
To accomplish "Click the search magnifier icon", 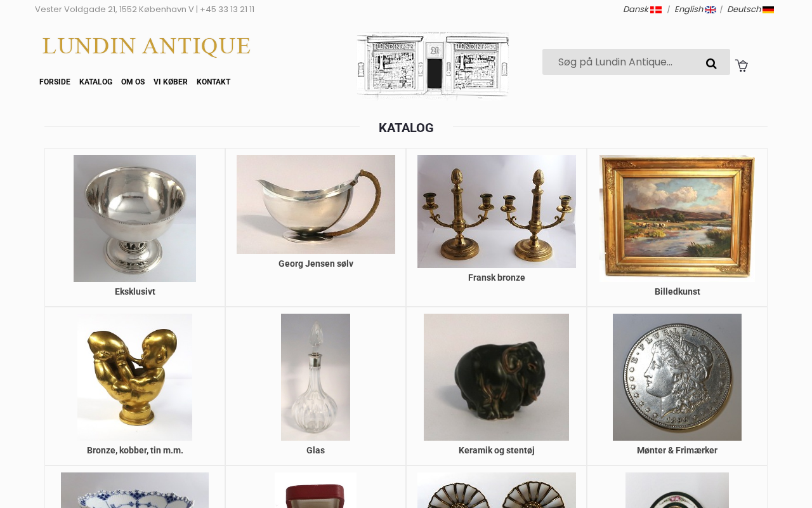I will 711,63.
